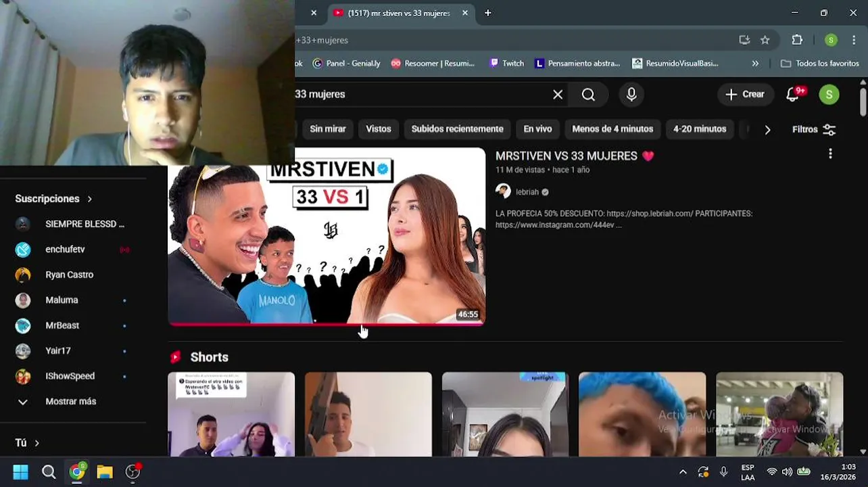The height and width of the screenshot is (487, 868).
Task: Open the Chrome profile S avatar
Action: pos(831,40)
